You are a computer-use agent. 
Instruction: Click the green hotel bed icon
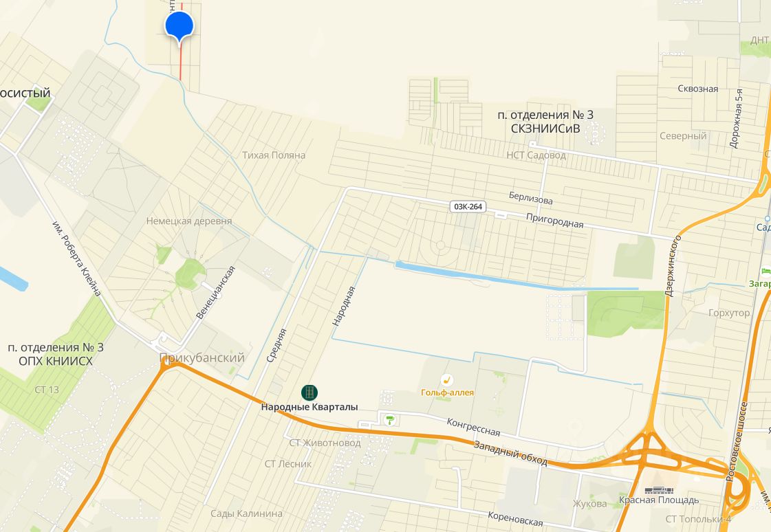[765, 271]
